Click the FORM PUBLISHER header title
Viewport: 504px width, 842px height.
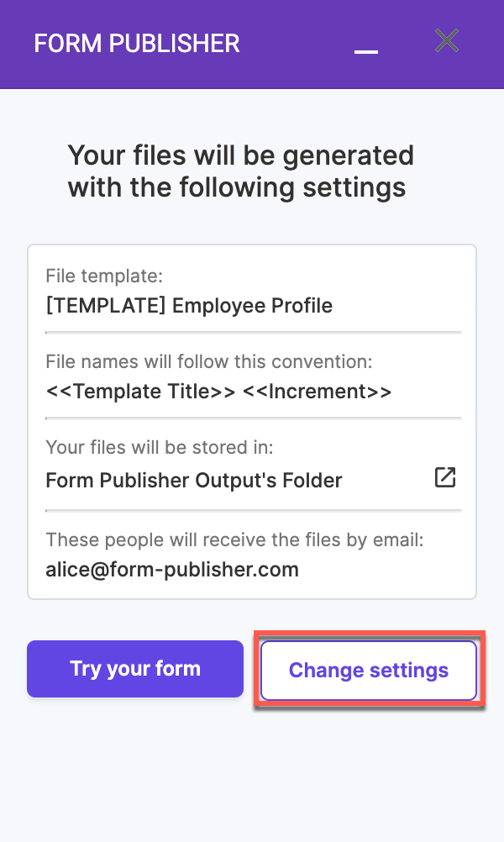click(137, 44)
